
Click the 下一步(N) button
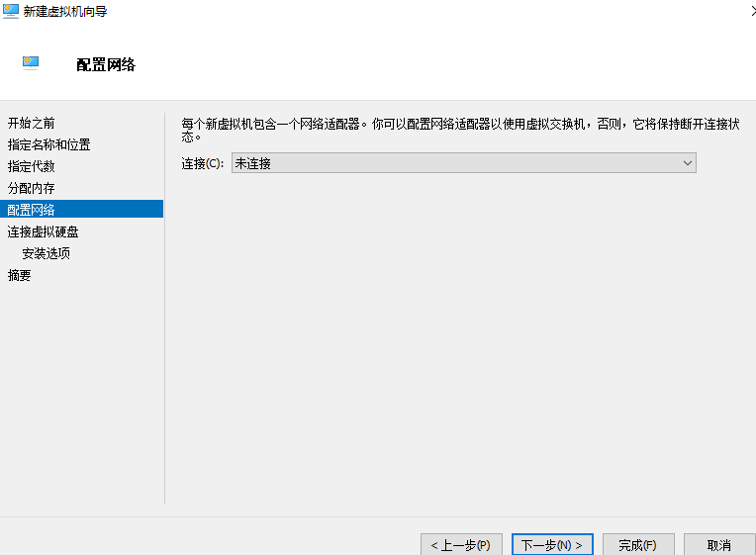click(x=552, y=545)
